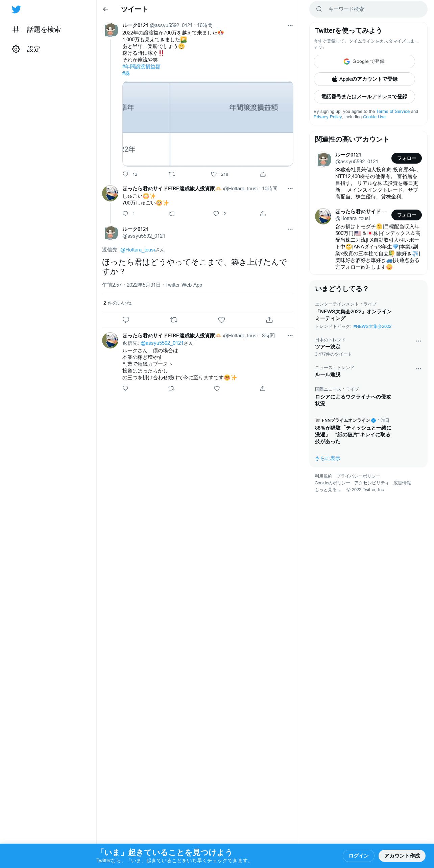Open more menu for ルール逸脱 trend
The height and width of the screenshot is (868, 434).
(x=418, y=369)
